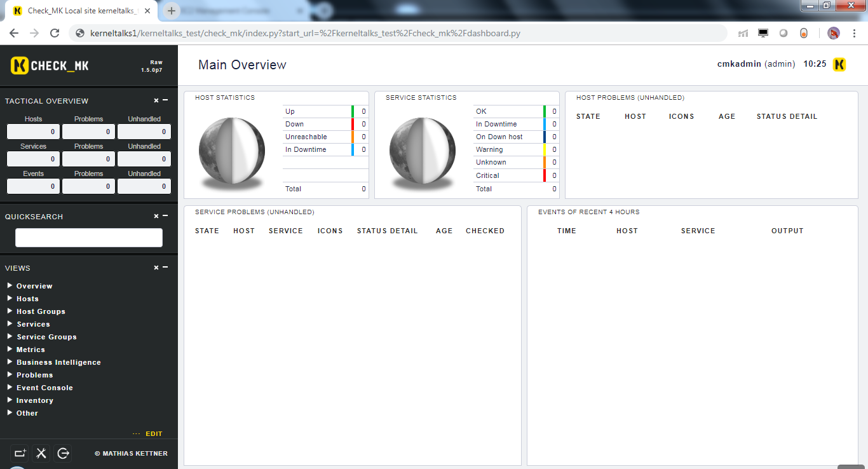
Task: Minimize the Quicksearch snapin using the dash
Action: (166, 216)
